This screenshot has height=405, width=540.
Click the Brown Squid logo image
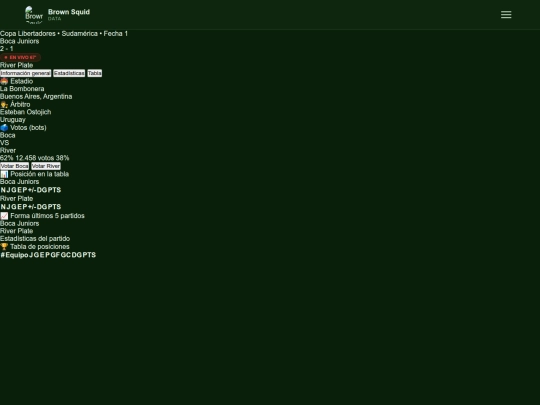pyautogui.click(x=34, y=14)
